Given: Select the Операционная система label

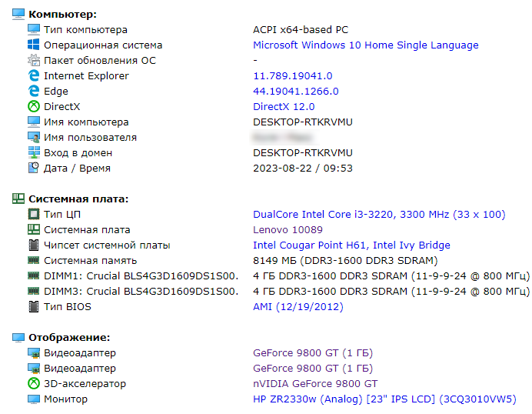Looking at the screenshot, I should pos(103,45).
